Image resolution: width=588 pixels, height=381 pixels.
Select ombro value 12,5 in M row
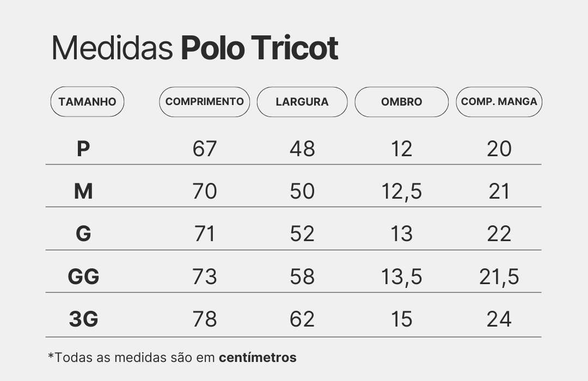click(x=402, y=191)
